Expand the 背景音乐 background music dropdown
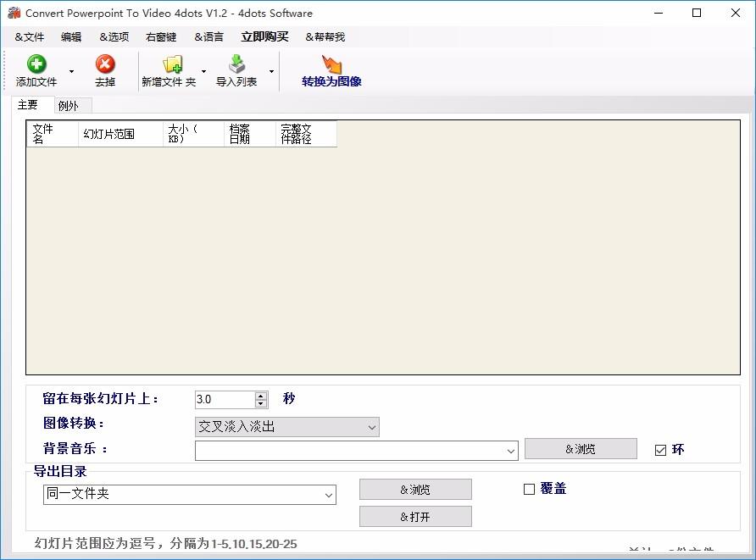The width and height of the screenshot is (756, 560). click(510, 451)
